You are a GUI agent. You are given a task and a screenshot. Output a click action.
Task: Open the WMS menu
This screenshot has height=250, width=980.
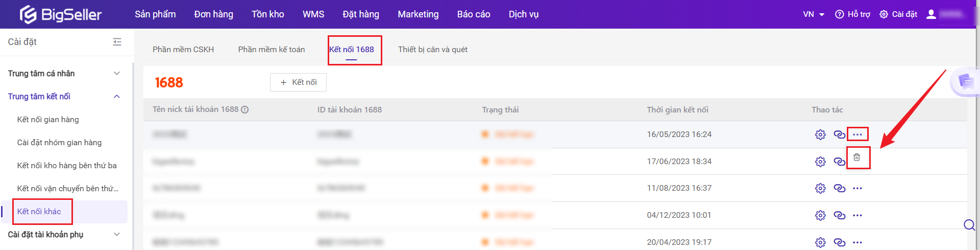[x=313, y=14]
